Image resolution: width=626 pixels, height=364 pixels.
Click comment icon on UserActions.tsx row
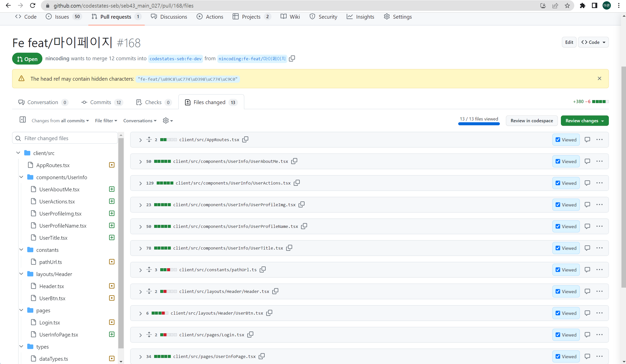tap(587, 183)
